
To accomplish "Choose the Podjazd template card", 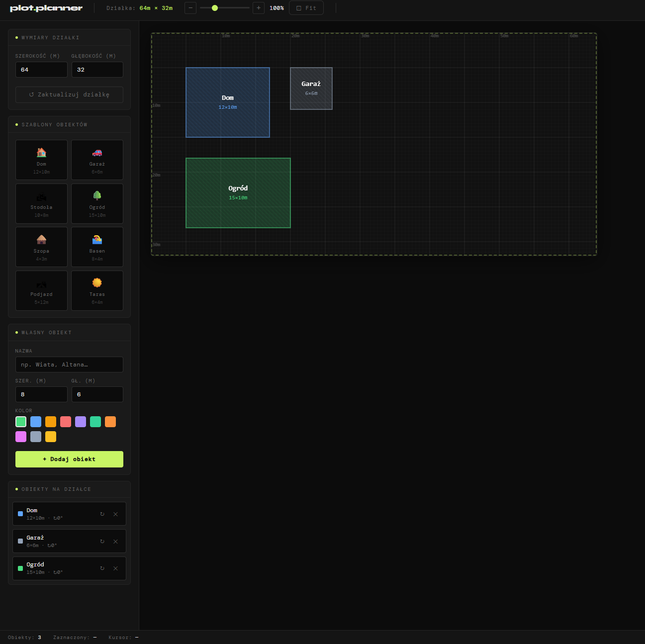I will pos(41,290).
